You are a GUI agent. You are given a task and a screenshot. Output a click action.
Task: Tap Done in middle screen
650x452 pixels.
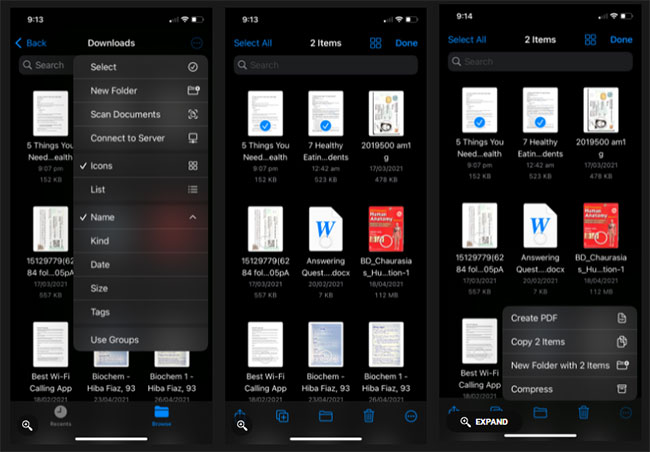(x=406, y=43)
